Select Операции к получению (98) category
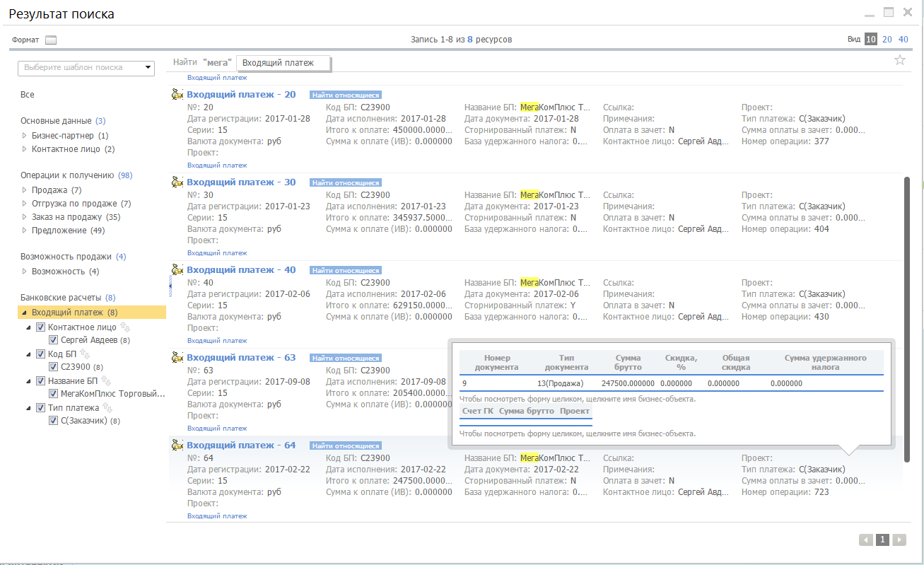The image size is (924, 565). tap(76, 175)
